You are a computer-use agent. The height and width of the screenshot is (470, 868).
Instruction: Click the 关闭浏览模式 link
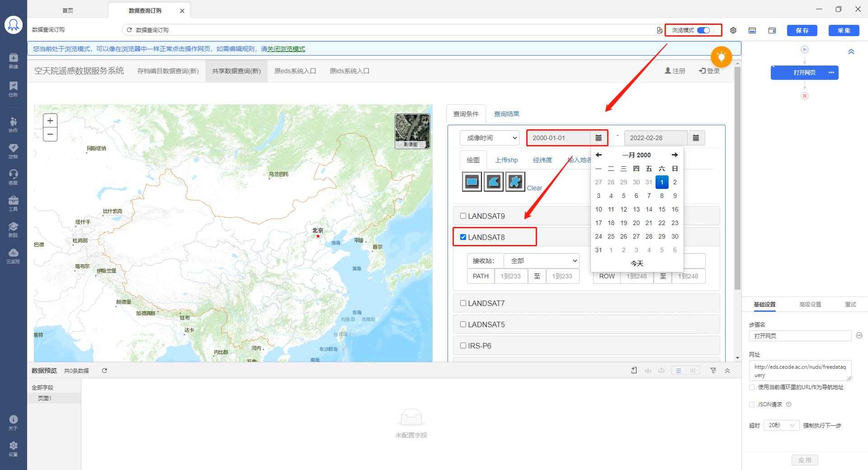[286, 49]
